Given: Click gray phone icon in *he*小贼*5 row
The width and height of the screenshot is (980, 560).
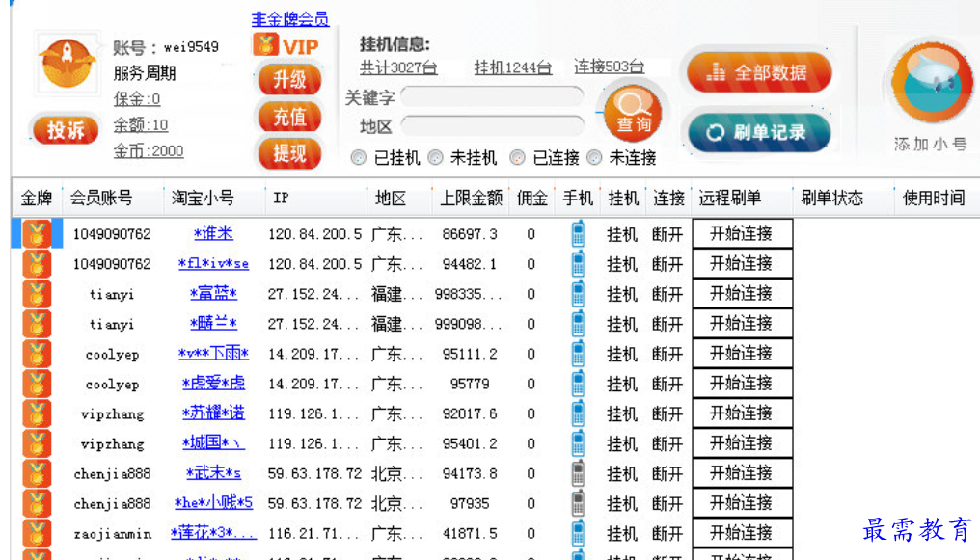Looking at the screenshot, I should point(578,504).
